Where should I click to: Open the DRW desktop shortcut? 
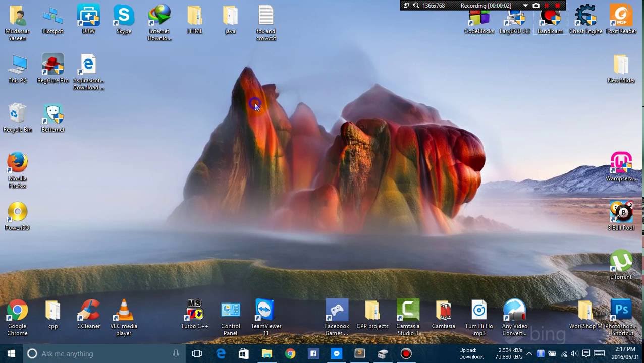click(x=88, y=20)
